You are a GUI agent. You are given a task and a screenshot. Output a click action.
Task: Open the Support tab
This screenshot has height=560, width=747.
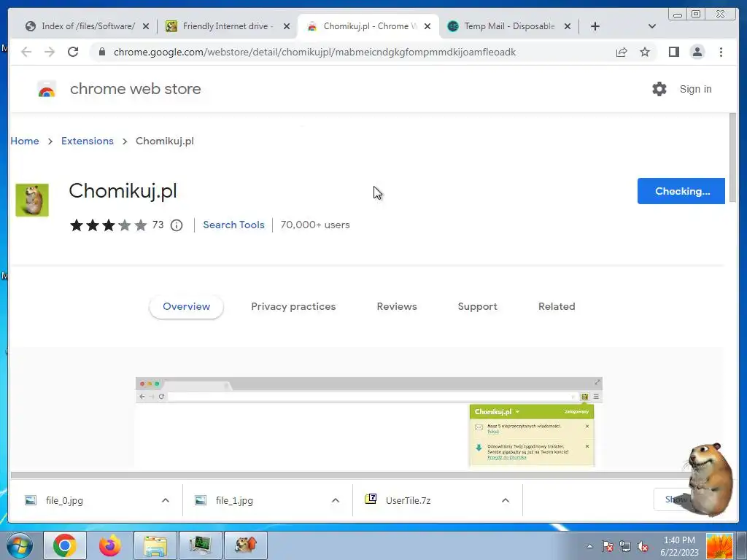click(x=477, y=307)
